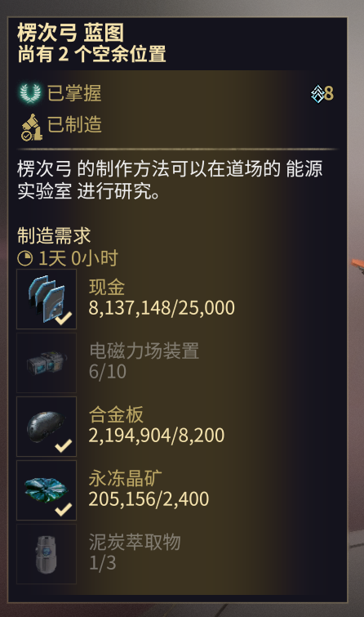Click the credits 现金 item icon

[x=47, y=299]
